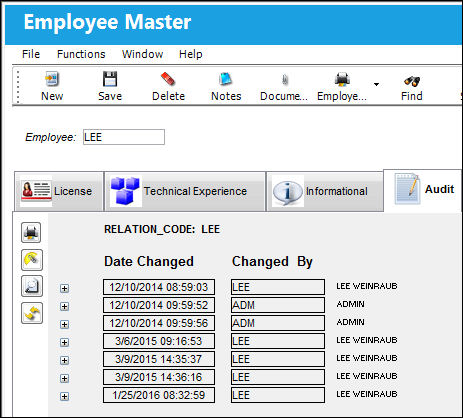Viewport: 463px width, 418px height.
Task: Open the Notes toolbar icon
Action: click(x=226, y=79)
